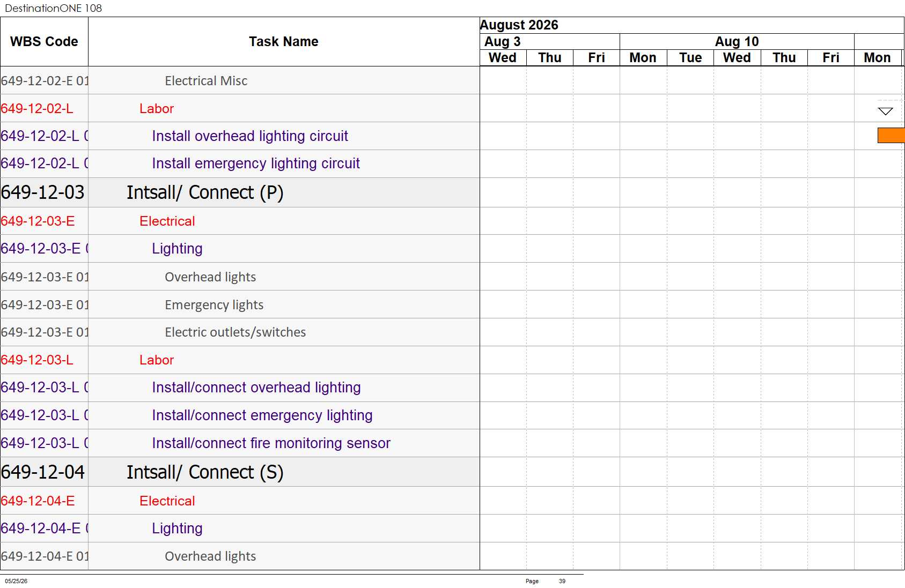Click the WBS code 649-12-04-E in red

pos(38,501)
